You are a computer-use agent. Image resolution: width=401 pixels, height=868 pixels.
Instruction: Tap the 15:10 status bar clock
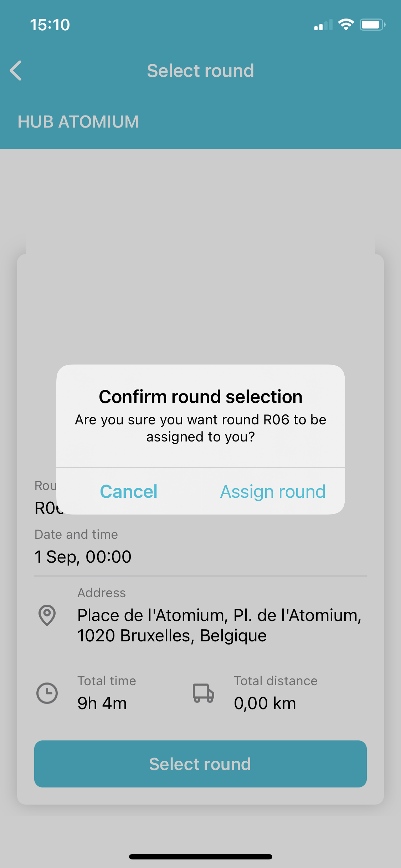tap(50, 25)
